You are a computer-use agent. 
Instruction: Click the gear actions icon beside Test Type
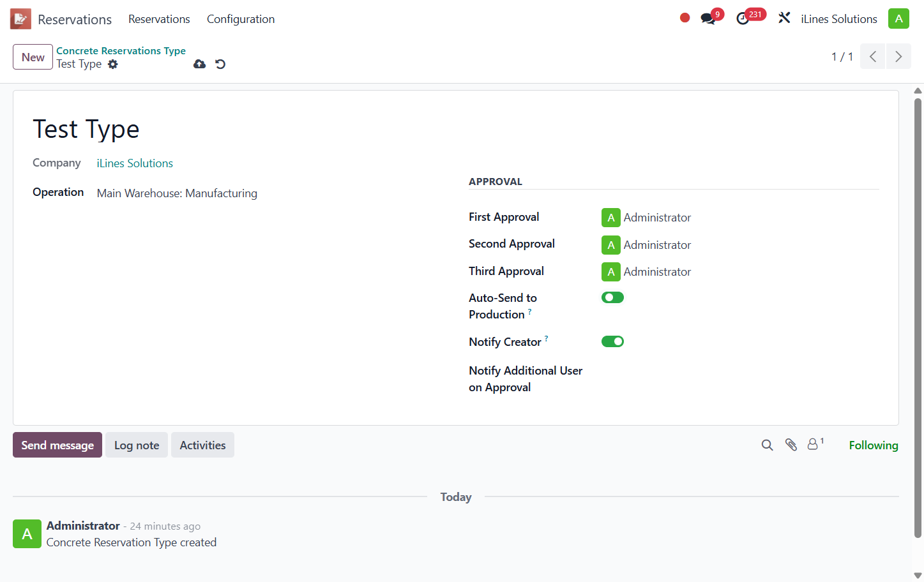[113, 64]
